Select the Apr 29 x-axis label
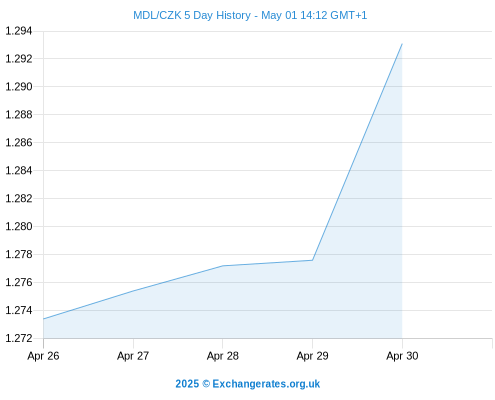The image size is (495, 400). (x=312, y=356)
